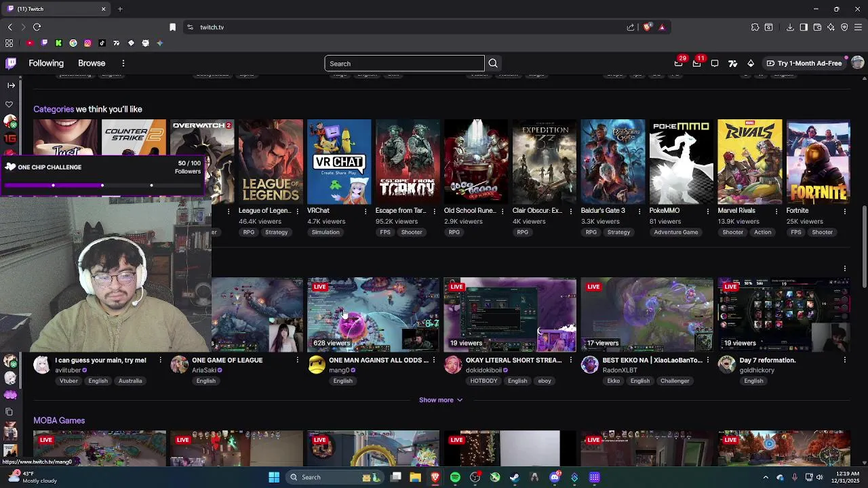Viewport: 868px width, 488px height.
Task: Open Brave main hamburger menu
Action: (x=858, y=27)
